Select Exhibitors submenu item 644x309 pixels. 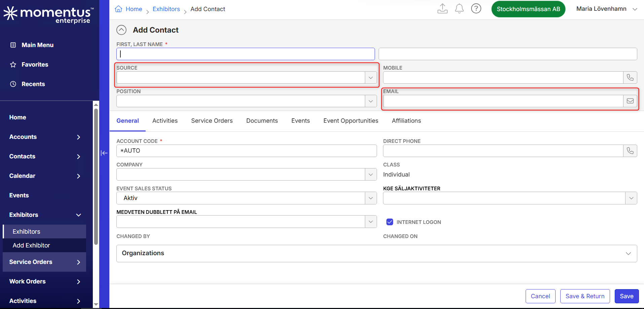(44, 232)
